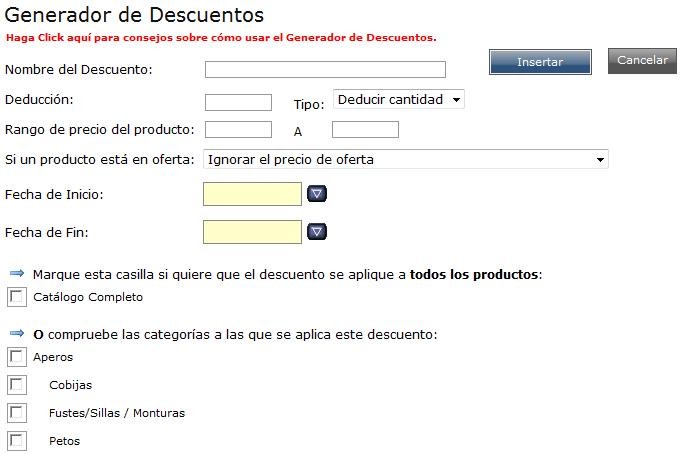Select the Fustes/Sillas / Monturas checkbox
The image size is (680, 454).
[17, 413]
